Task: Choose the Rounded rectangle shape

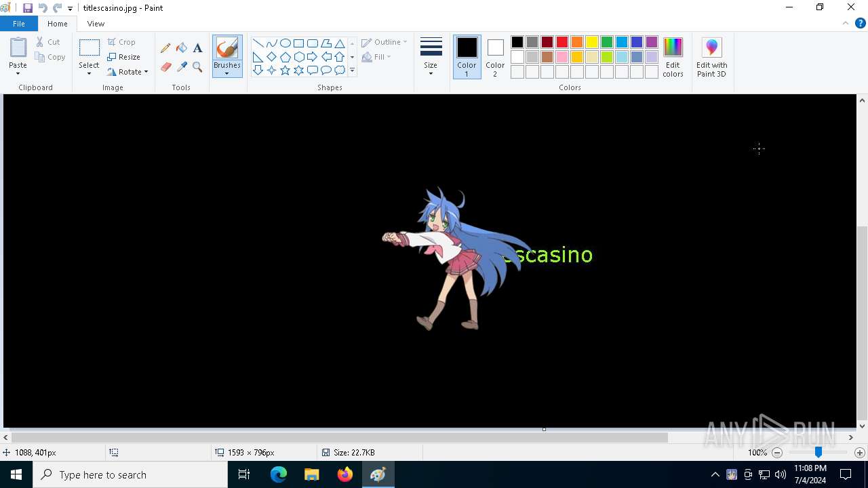Action: coord(313,43)
